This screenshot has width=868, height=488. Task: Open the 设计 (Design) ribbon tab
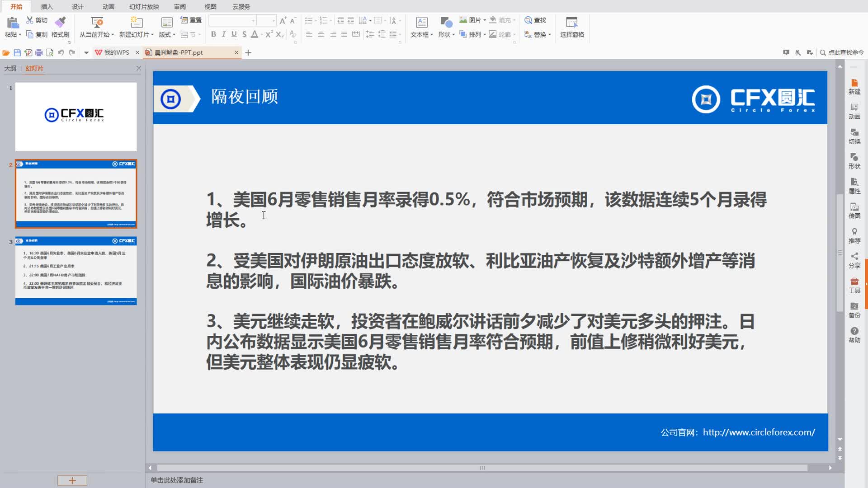pos(77,7)
